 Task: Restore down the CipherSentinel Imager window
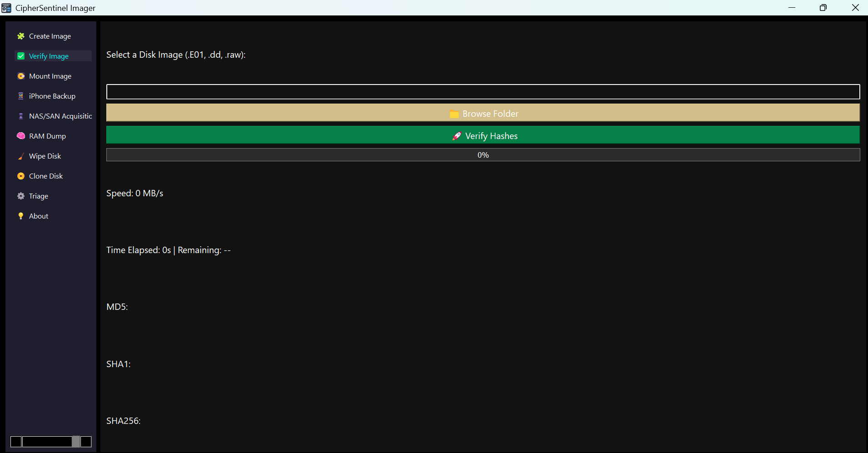[x=823, y=8]
